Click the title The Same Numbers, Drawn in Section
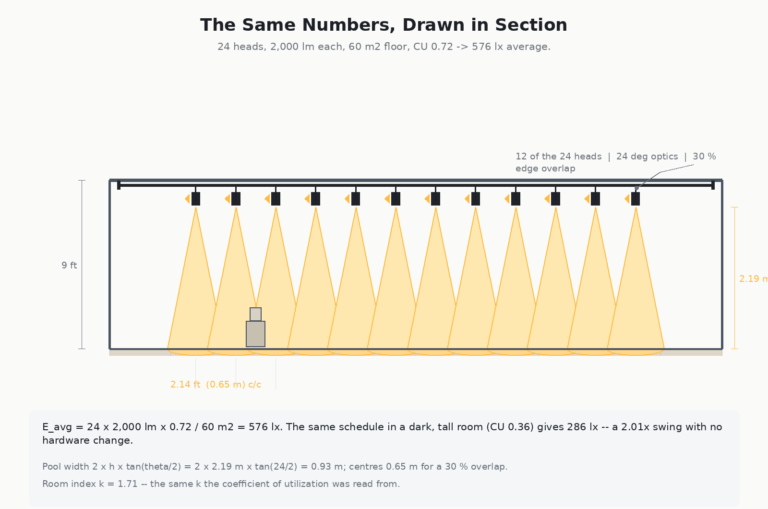Image resolution: width=768 pixels, height=509 pixels. click(x=384, y=25)
